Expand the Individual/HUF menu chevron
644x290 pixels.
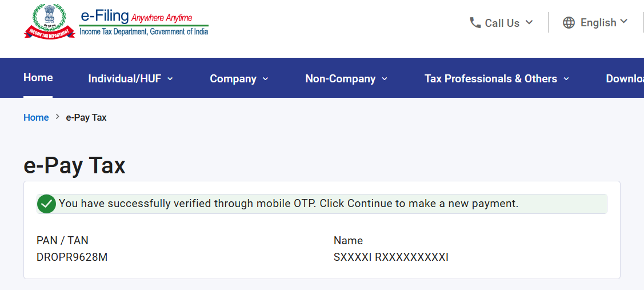coord(170,78)
